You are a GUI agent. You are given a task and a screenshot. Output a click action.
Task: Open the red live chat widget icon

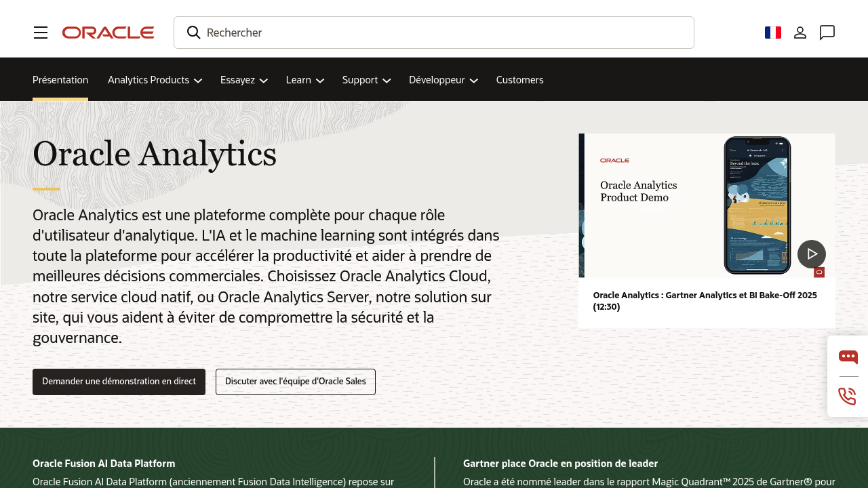[848, 357]
